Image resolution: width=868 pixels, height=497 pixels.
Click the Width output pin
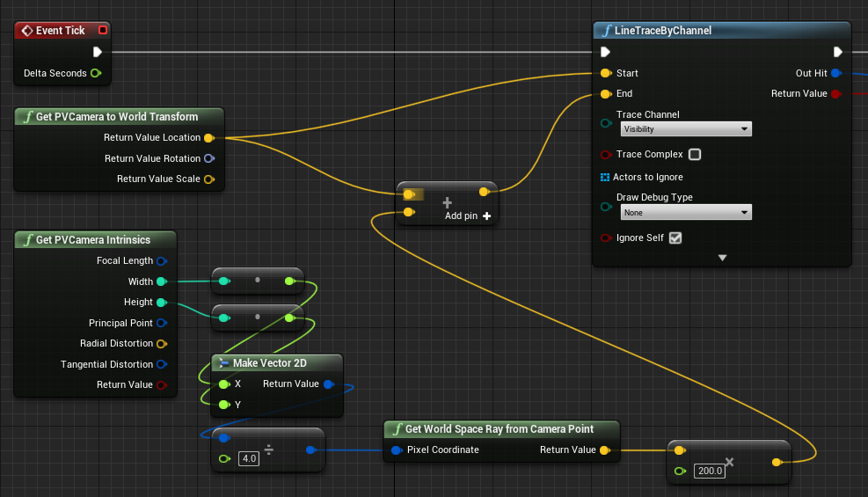(x=162, y=281)
